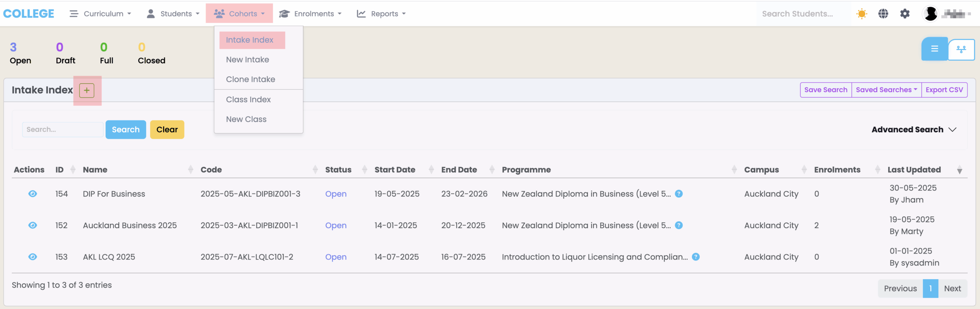
Task: Sort table by Campus column
Action: tap(775, 170)
